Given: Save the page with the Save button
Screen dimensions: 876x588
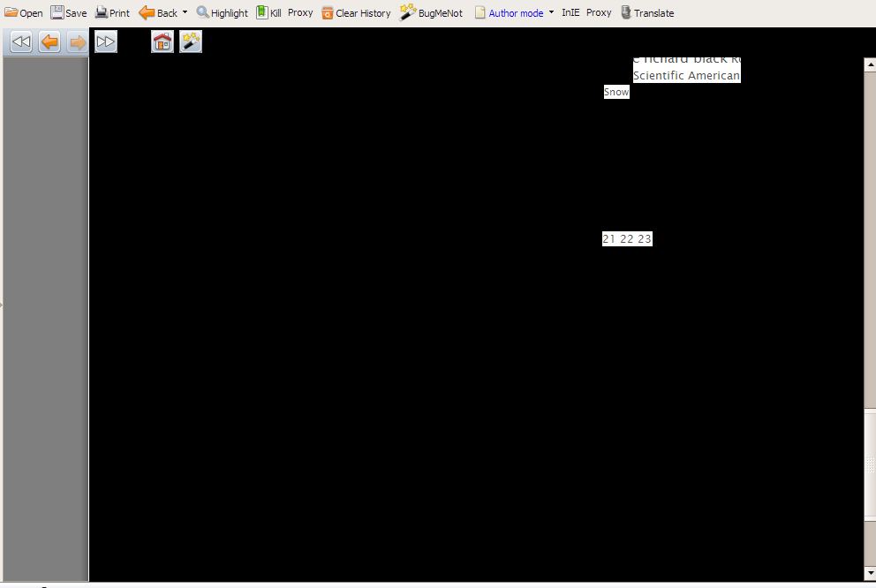Looking at the screenshot, I should [69, 13].
